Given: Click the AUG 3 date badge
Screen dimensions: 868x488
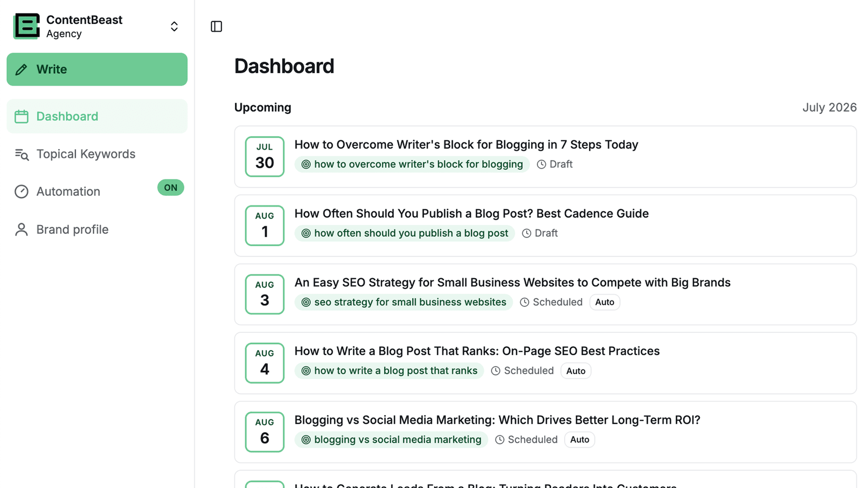Looking at the screenshot, I should 265,294.
